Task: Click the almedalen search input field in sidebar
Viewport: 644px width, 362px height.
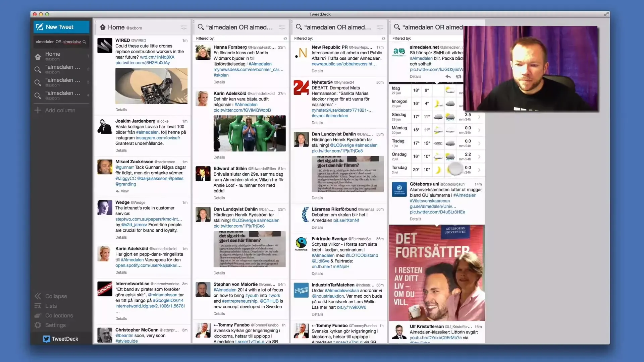Action: [x=59, y=42]
